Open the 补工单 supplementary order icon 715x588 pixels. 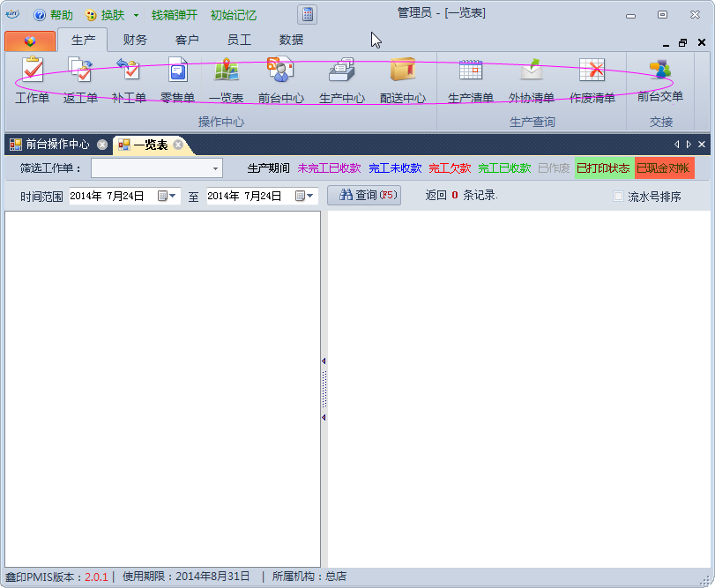(x=129, y=80)
